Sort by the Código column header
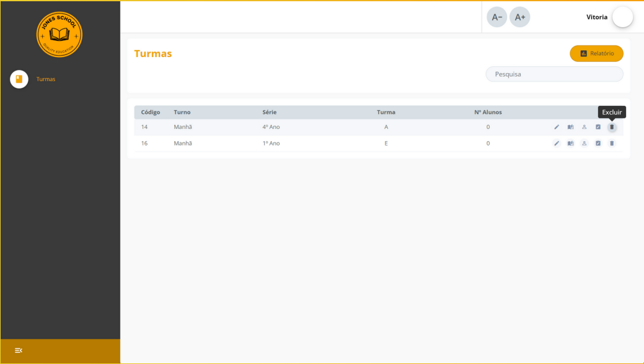Image resolution: width=644 pixels, height=364 pixels. coord(151,112)
